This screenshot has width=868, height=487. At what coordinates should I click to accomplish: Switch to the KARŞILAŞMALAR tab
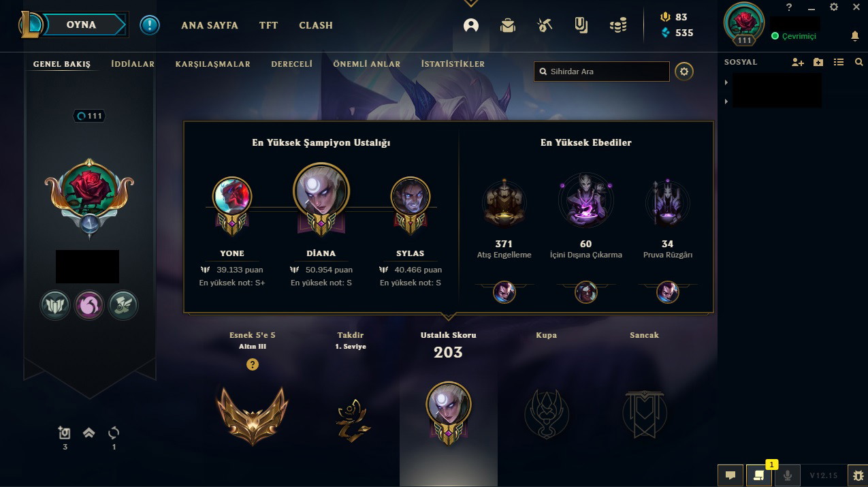coord(213,64)
